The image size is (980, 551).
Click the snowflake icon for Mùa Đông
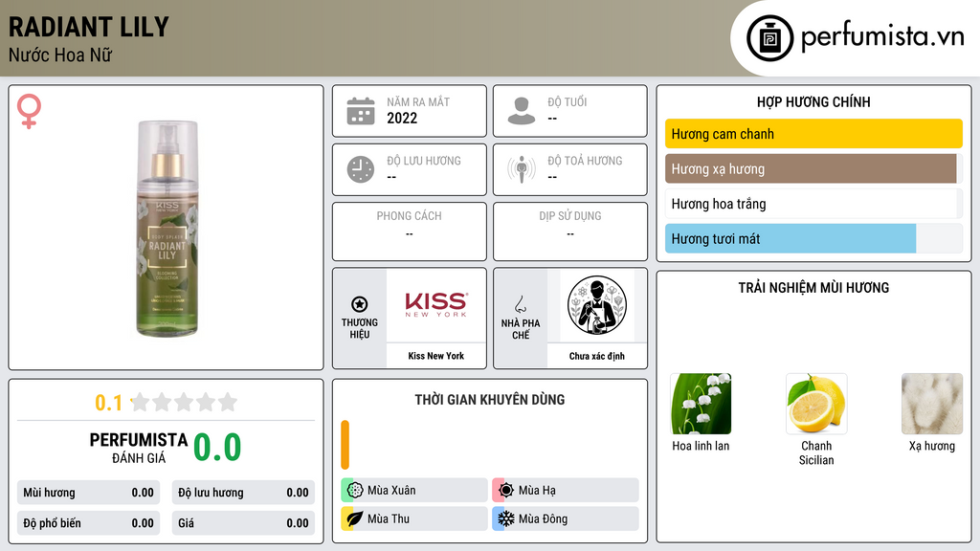[x=505, y=518]
